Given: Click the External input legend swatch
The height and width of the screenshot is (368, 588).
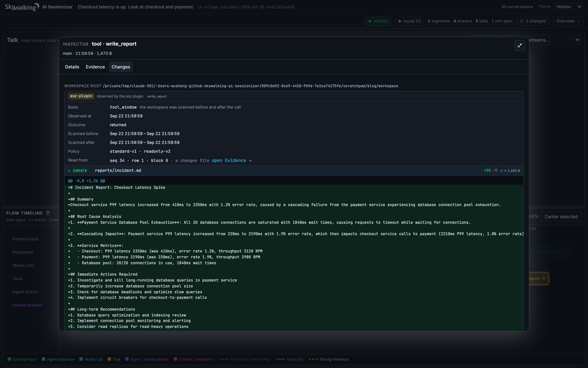Looking at the screenshot, I should click(9, 359).
